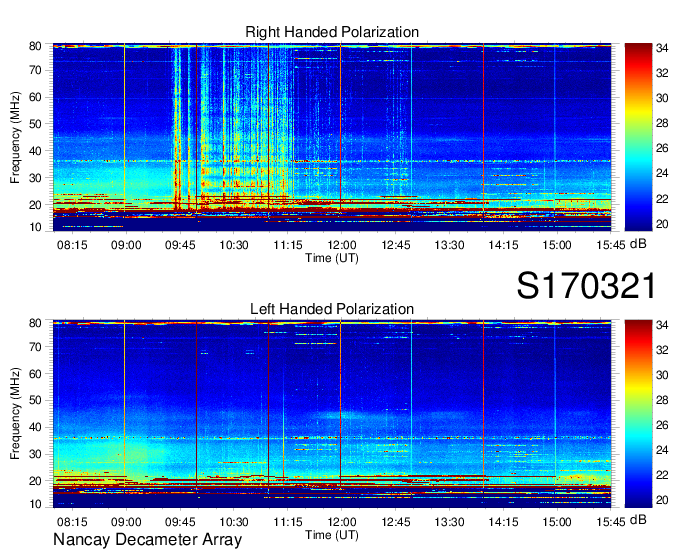Click the Left Handed Polarization spectrogram image
The width and height of the screenshot is (680, 552).
click(332, 414)
